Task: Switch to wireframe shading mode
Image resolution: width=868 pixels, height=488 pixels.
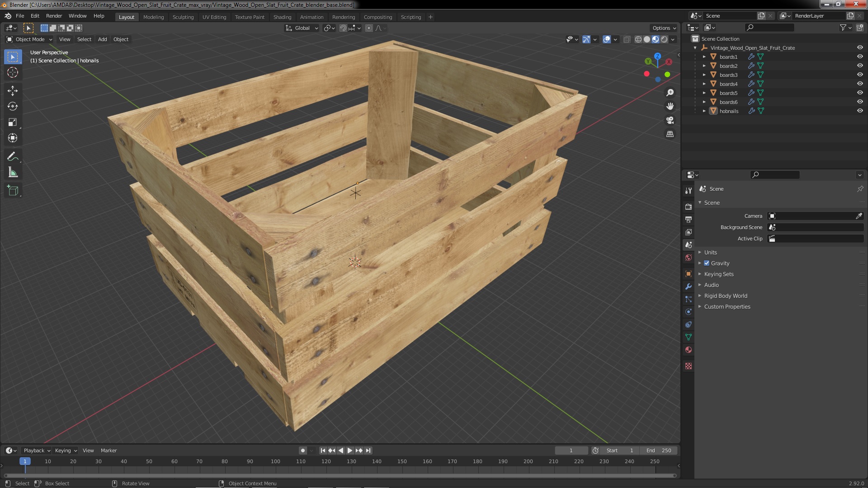Action: 638,39
